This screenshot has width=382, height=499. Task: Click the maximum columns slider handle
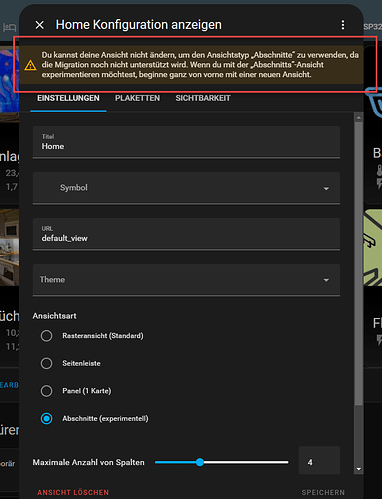tap(200, 462)
